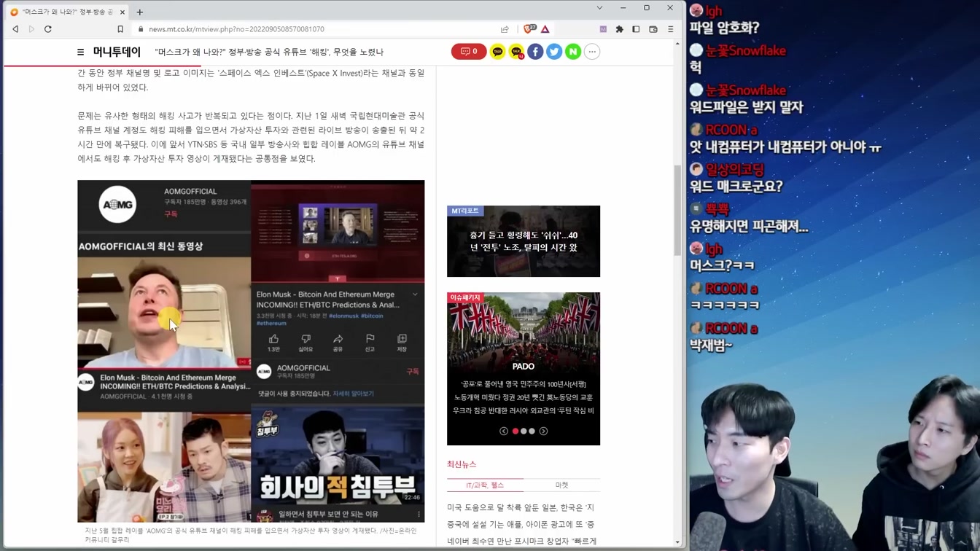Select the third carousel dot

pos(532,431)
